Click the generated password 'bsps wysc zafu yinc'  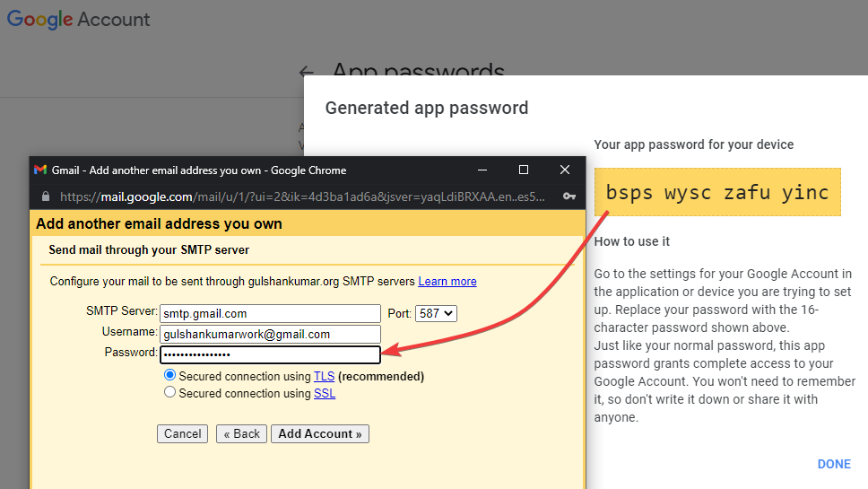(x=717, y=192)
